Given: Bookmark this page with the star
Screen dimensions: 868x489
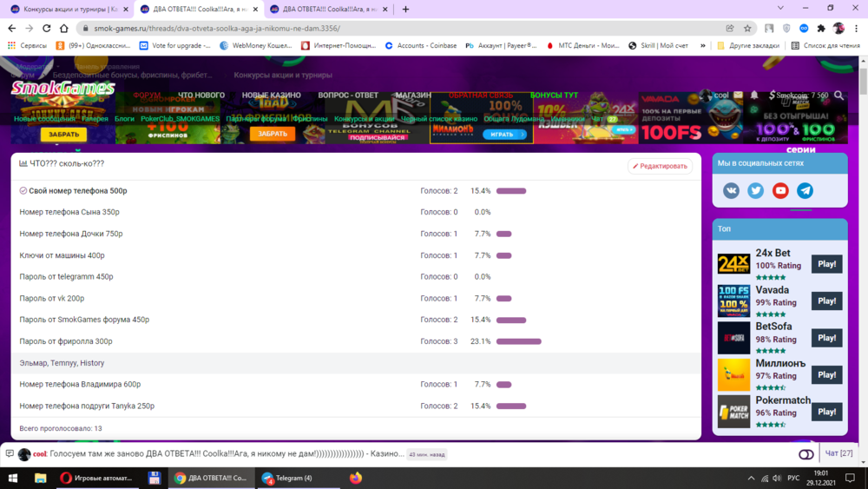Looking at the screenshot, I should 747,29.
